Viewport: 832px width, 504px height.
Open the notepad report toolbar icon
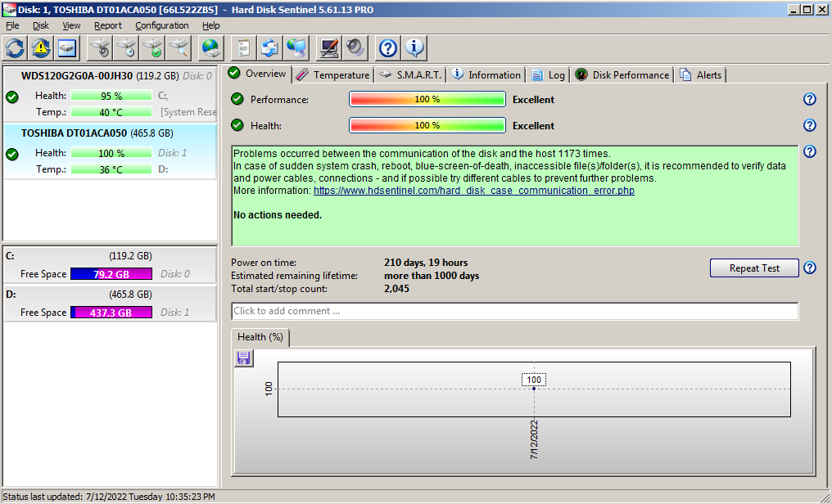coord(243,48)
